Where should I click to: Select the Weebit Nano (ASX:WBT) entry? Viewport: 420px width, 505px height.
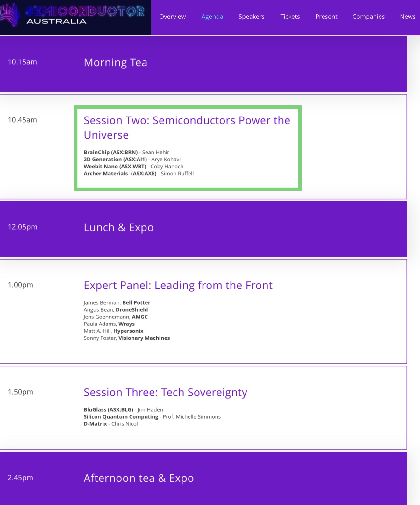(115, 166)
